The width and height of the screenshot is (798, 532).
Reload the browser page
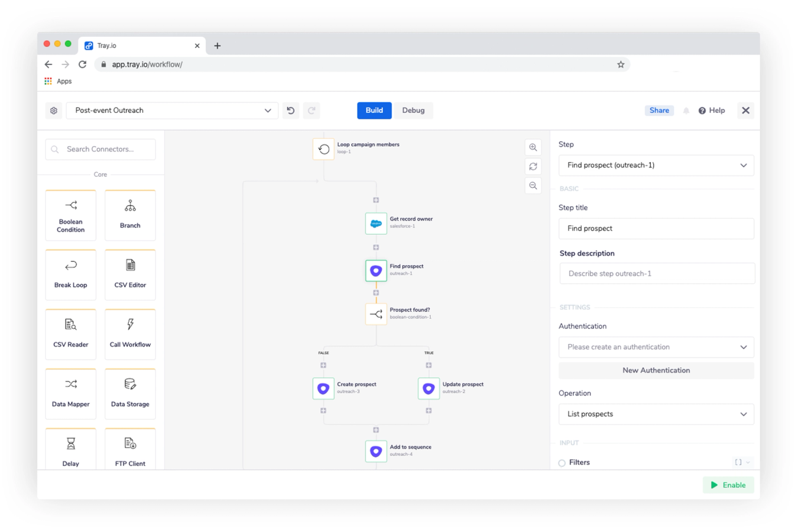(x=83, y=64)
